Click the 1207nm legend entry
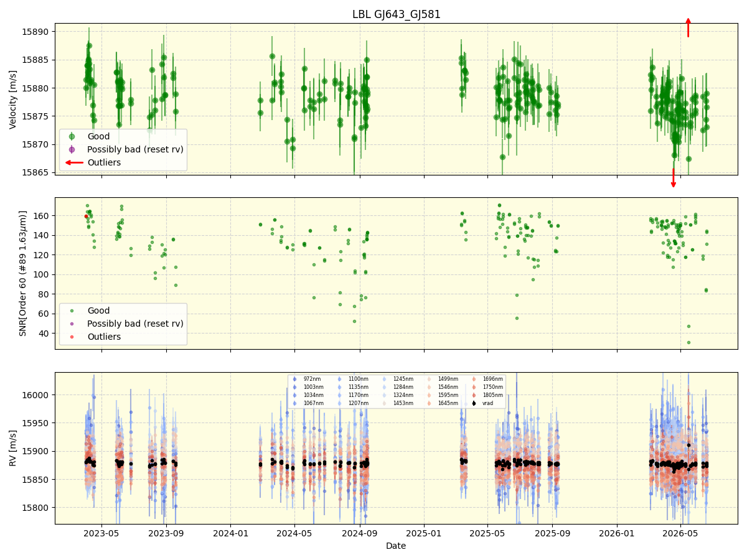This screenshot has height=560, width=747. [353, 403]
